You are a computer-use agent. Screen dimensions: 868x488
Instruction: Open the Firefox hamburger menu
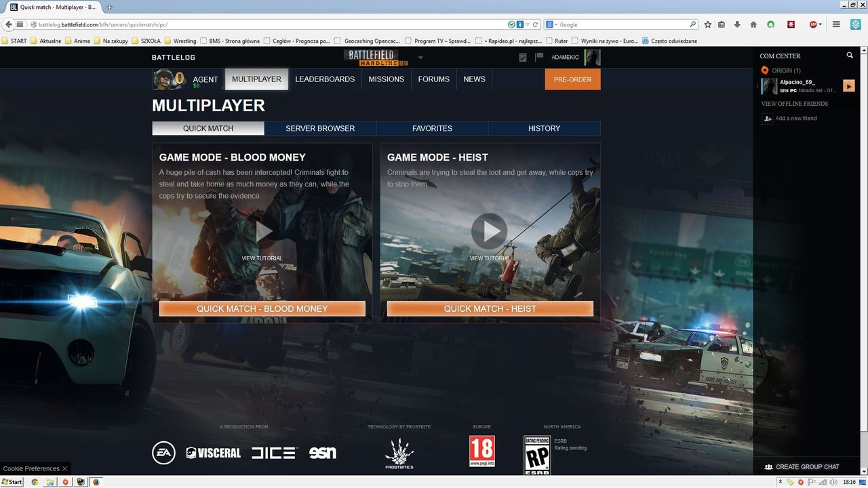coord(837,24)
